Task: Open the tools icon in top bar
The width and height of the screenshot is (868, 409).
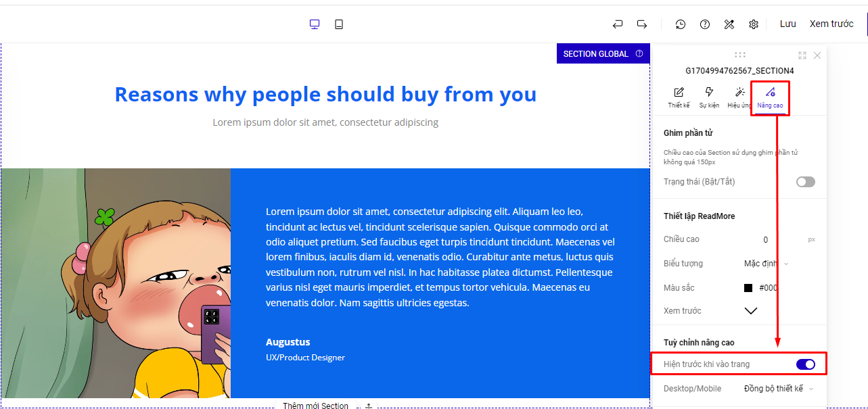Action: click(729, 24)
